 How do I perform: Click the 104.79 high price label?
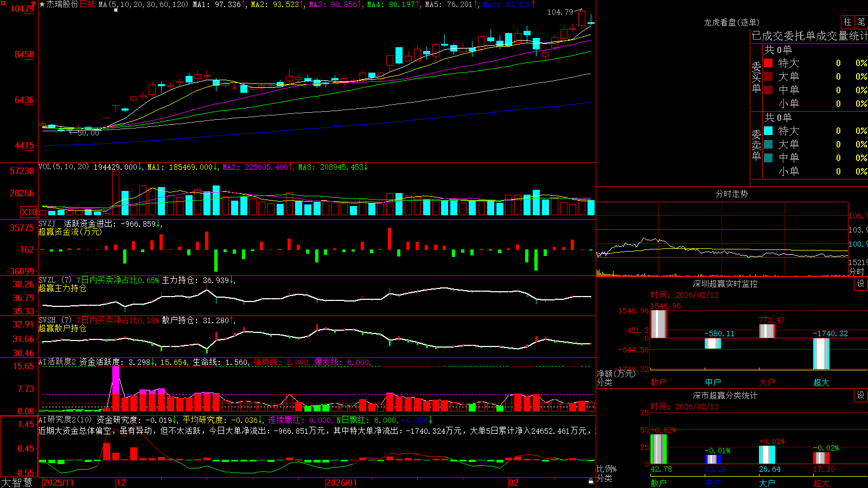[x=560, y=12]
